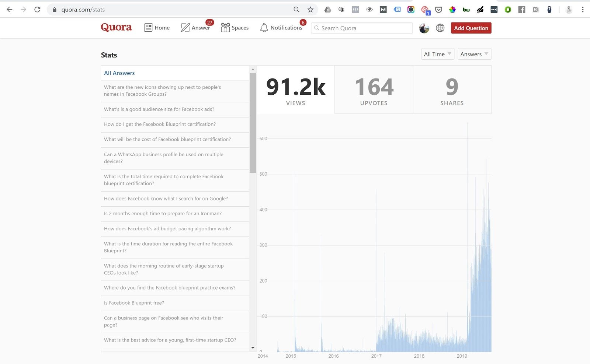Open 'What is the time duration for reading' question
The height and width of the screenshot is (364, 590).
pos(175,247)
